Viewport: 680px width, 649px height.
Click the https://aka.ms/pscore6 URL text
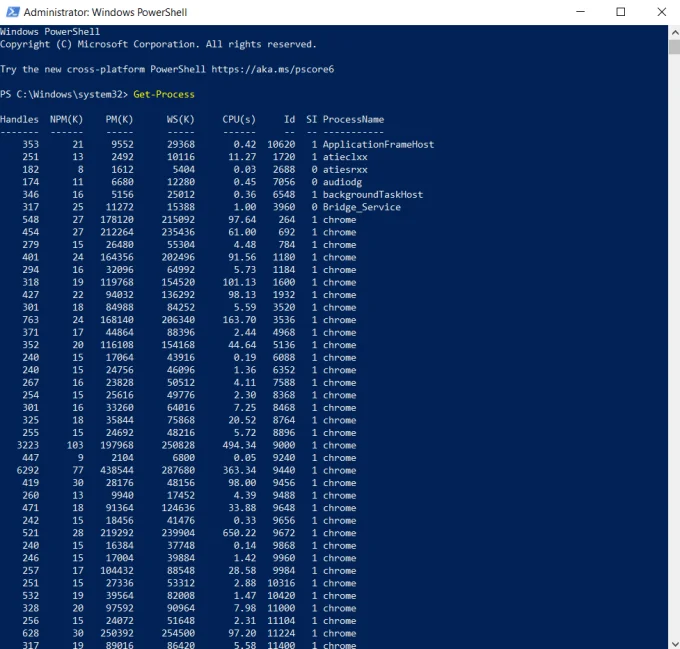(272, 69)
